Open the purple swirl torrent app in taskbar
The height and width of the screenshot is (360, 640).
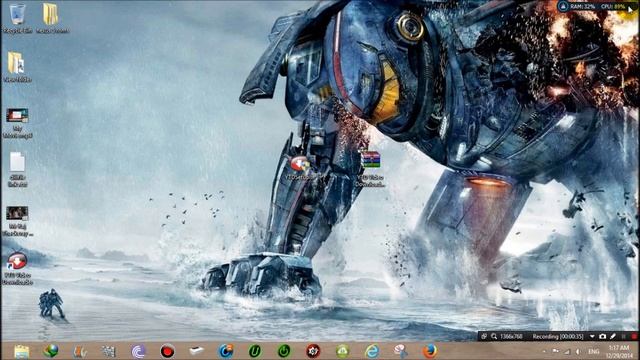(138, 351)
